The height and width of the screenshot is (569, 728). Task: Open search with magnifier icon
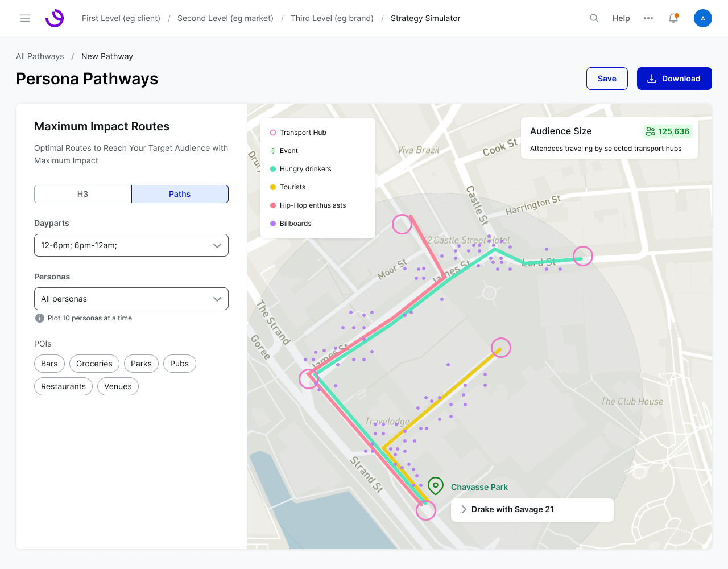pyautogui.click(x=594, y=18)
